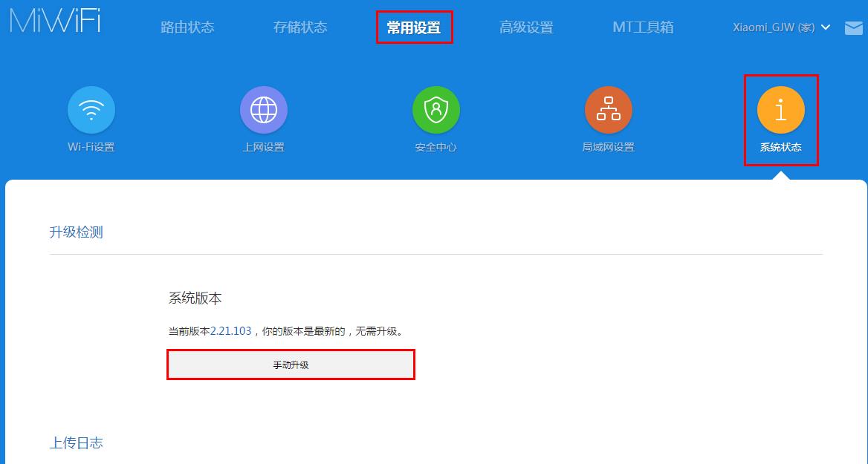Switch to the 路由状态 tab
868x464 pixels.
(187, 27)
